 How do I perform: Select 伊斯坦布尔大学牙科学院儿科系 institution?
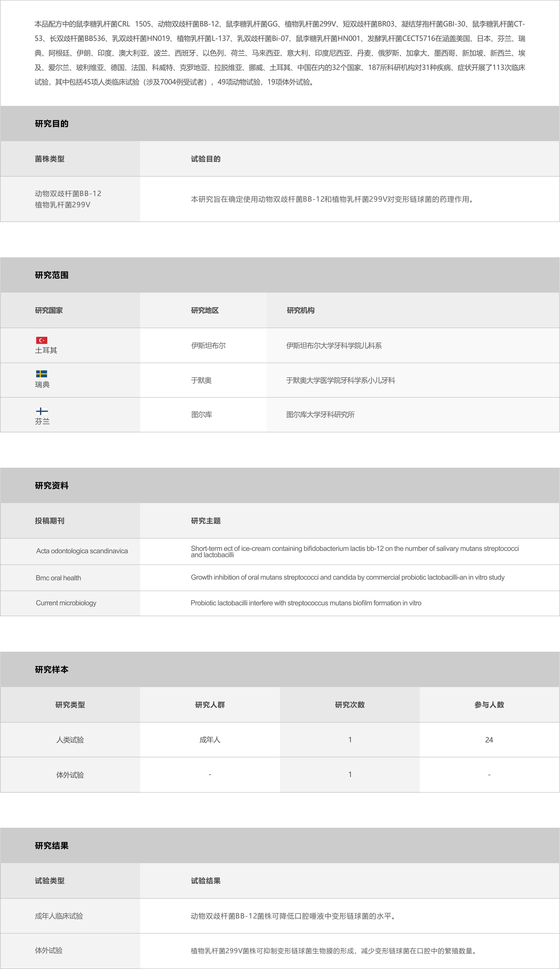[334, 346]
